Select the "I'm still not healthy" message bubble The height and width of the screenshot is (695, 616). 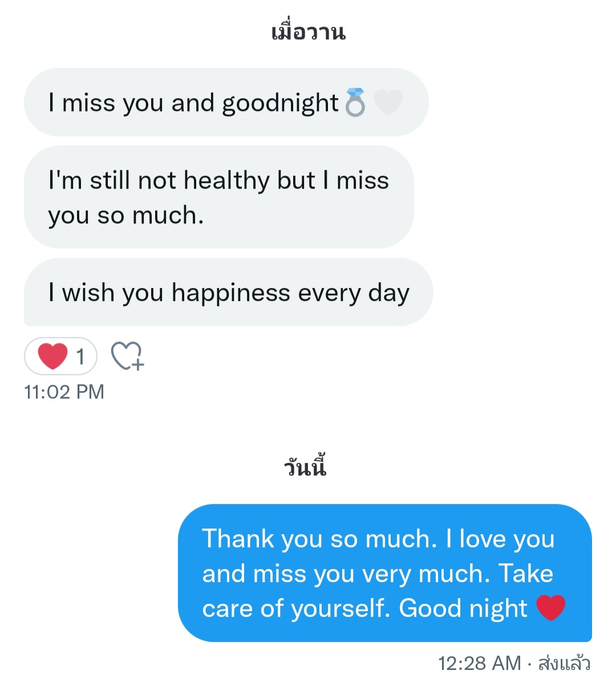click(218, 197)
